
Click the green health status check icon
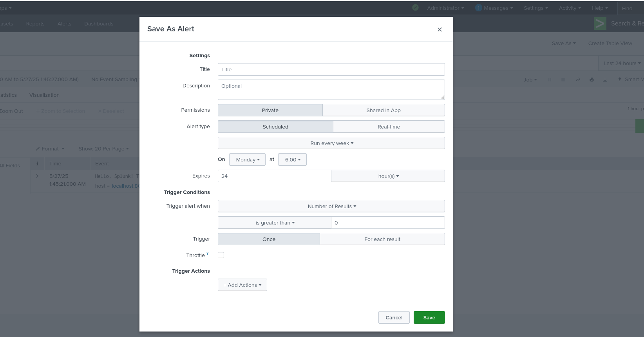coord(415,7)
